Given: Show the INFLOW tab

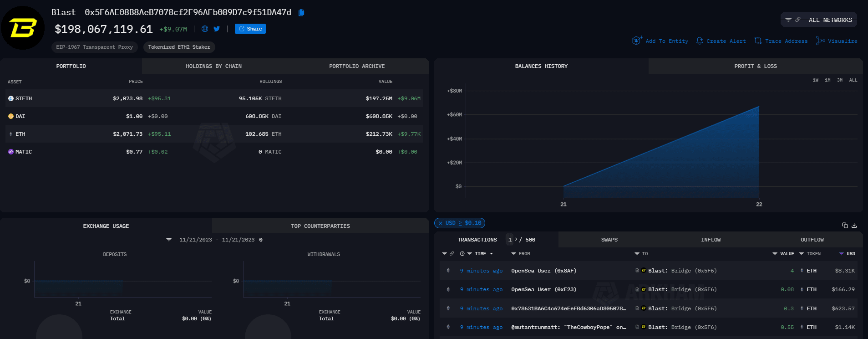Looking at the screenshot, I should click(711, 240).
